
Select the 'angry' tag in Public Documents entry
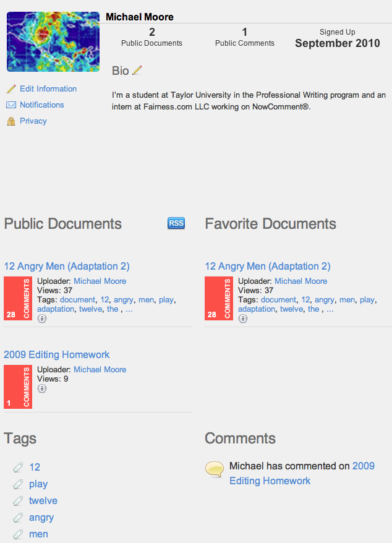pos(124,300)
